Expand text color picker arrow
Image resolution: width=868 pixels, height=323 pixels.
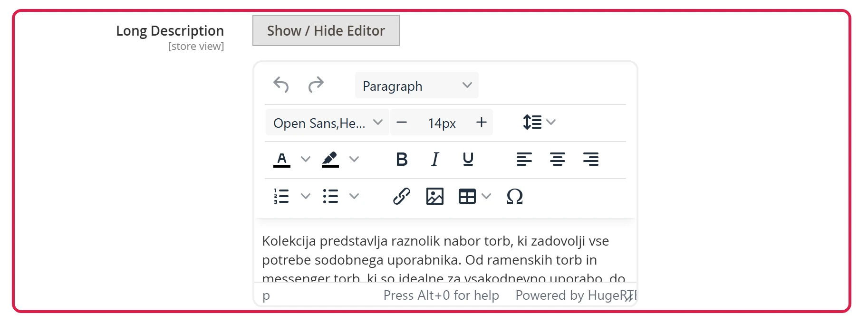306,159
